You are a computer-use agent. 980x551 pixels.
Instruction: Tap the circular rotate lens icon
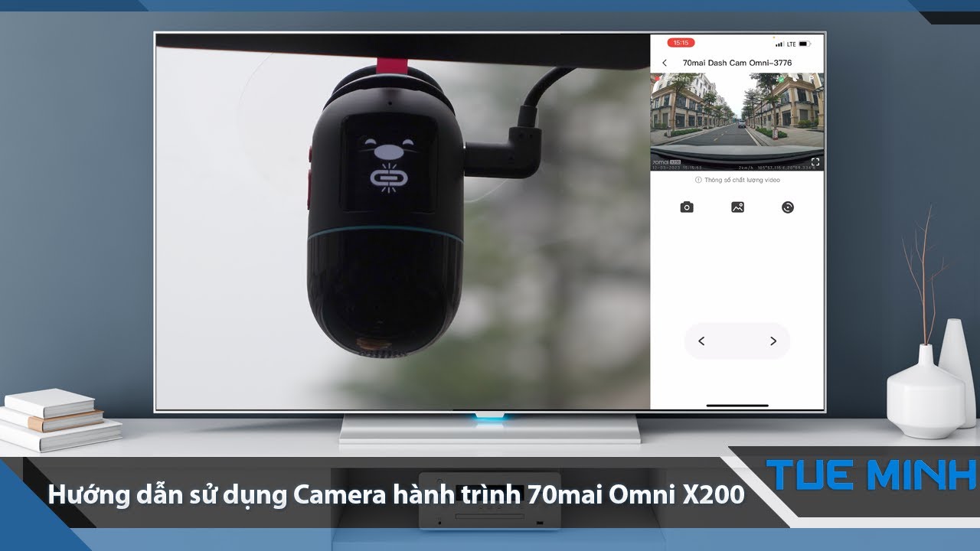(788, 207)
